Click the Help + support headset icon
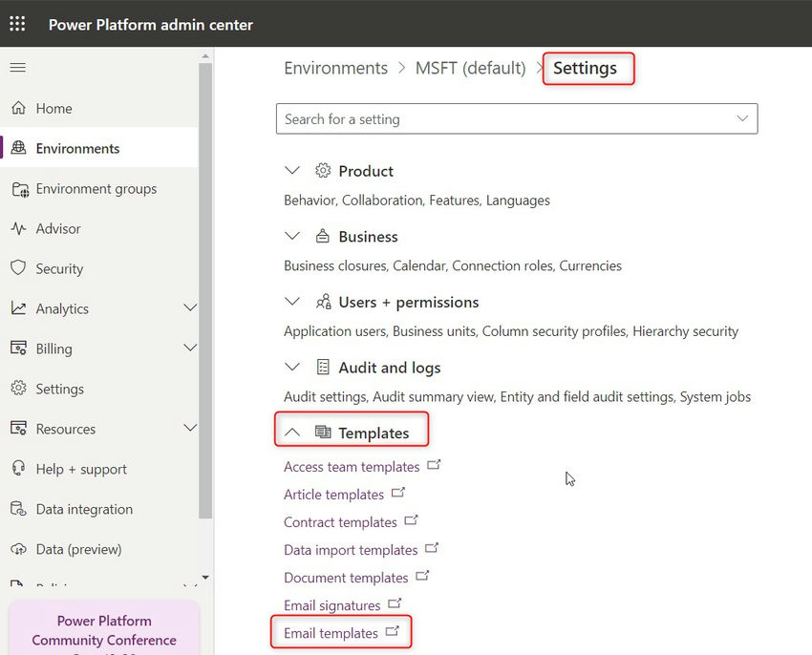 point(18,469)
